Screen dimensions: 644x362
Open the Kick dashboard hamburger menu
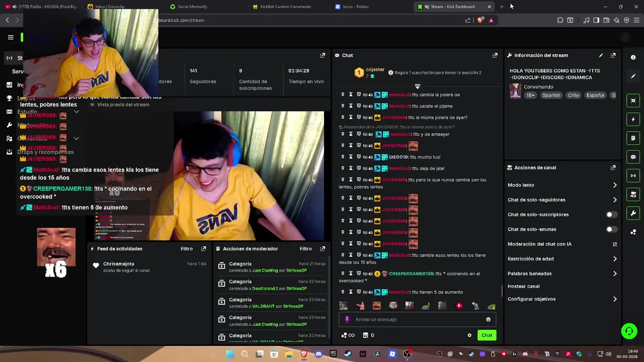(x=11, y=37)
